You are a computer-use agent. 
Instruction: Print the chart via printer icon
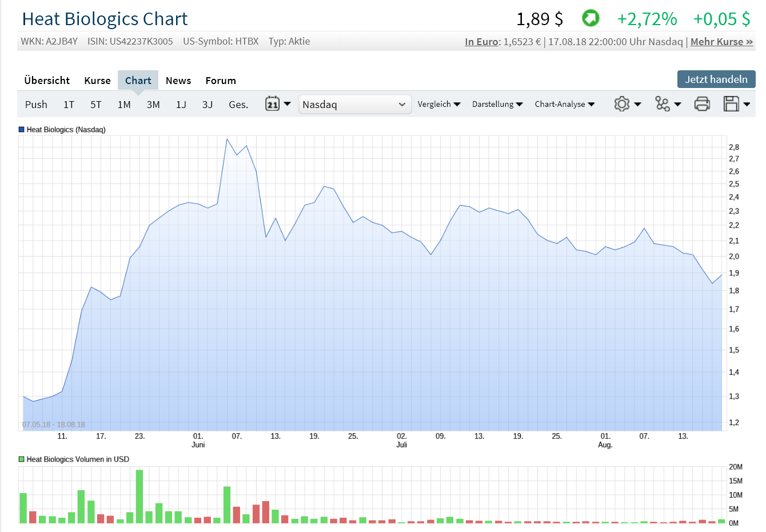(x=703, y=104)
